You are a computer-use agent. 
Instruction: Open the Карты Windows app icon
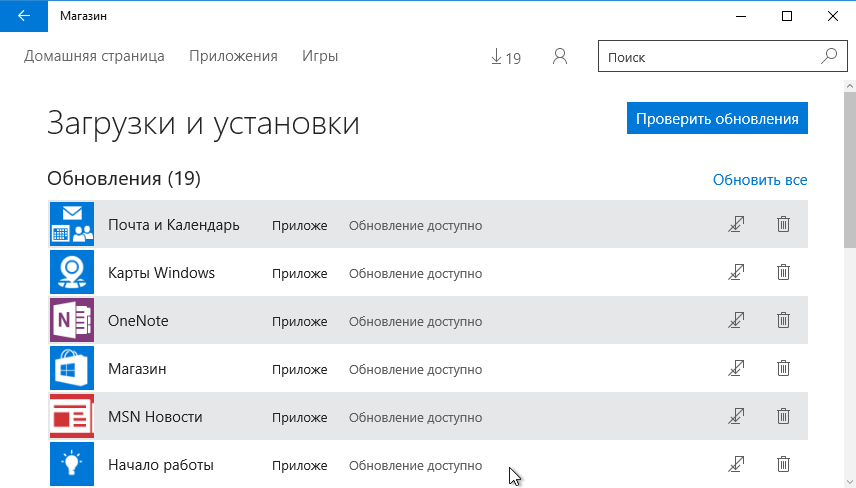71,273
